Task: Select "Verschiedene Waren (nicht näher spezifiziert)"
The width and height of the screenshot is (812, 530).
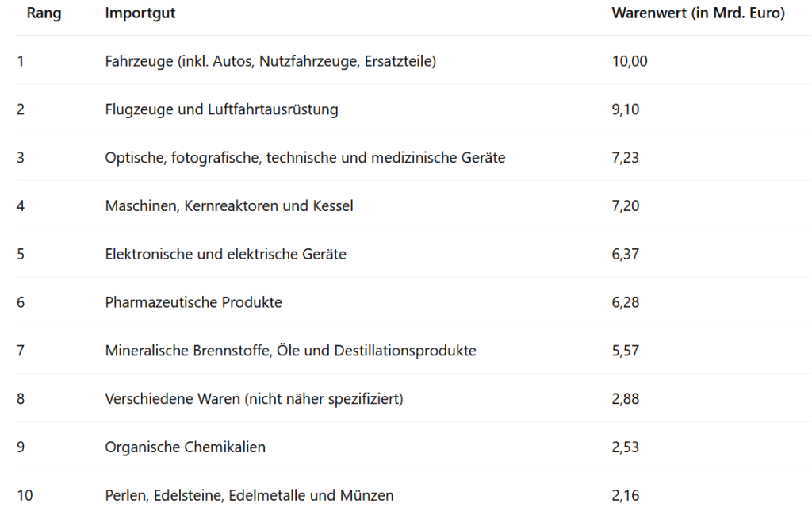Action: tap(254, 399)
